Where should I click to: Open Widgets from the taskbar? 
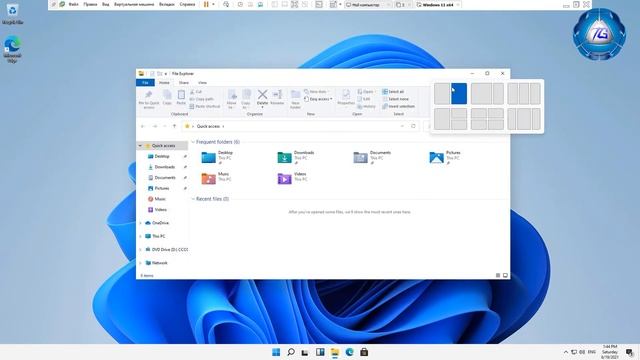320,352
